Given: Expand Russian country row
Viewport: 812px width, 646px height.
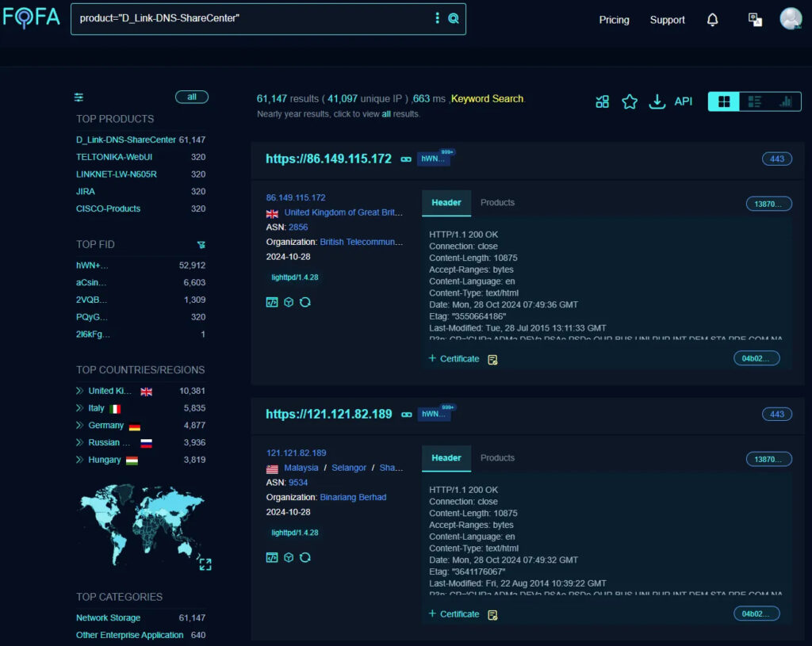Looking at the screenshot, I should point(80,442).
